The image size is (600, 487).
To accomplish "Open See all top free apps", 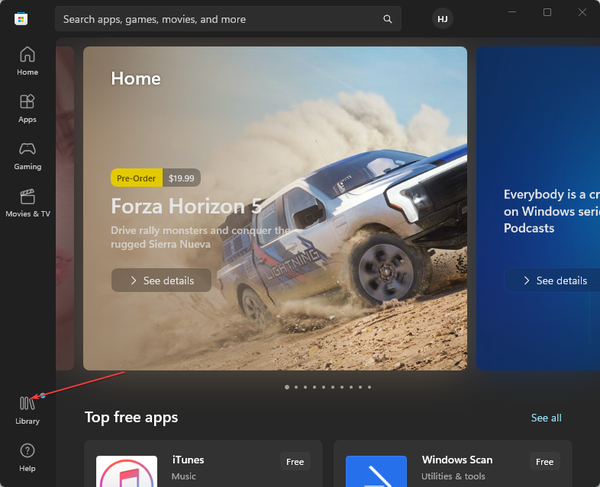I will (x=546, y=418).
